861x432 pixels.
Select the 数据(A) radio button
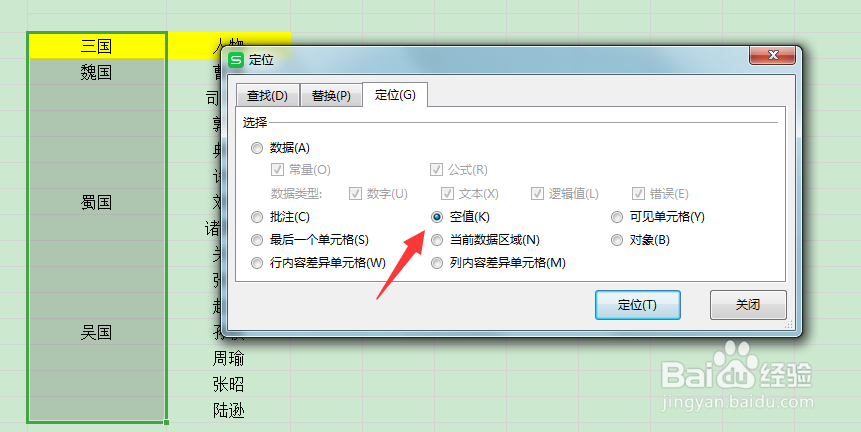(x=257, y=148)
